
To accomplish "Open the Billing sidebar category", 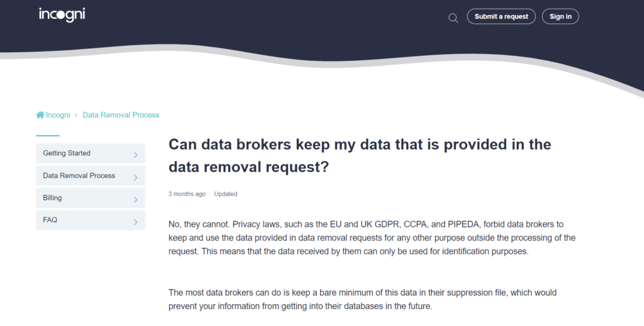I will click(52, 198).
